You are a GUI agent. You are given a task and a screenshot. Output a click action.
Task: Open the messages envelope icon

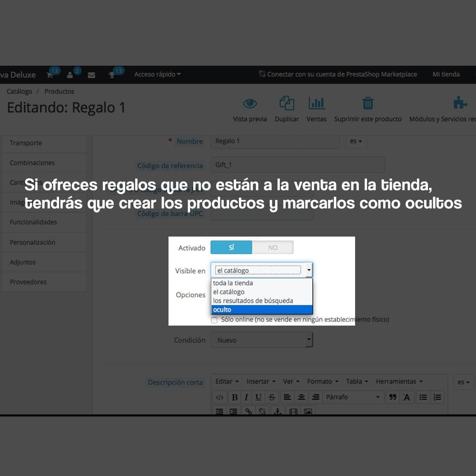click(91, 75)
